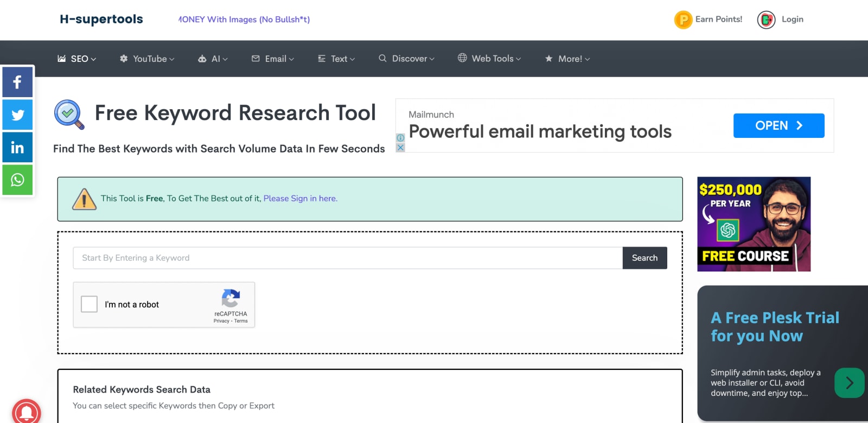Viewport: 868px width, 423px height.
Task: Follow the Please Sign in here link
Action: tap(301, 199)
